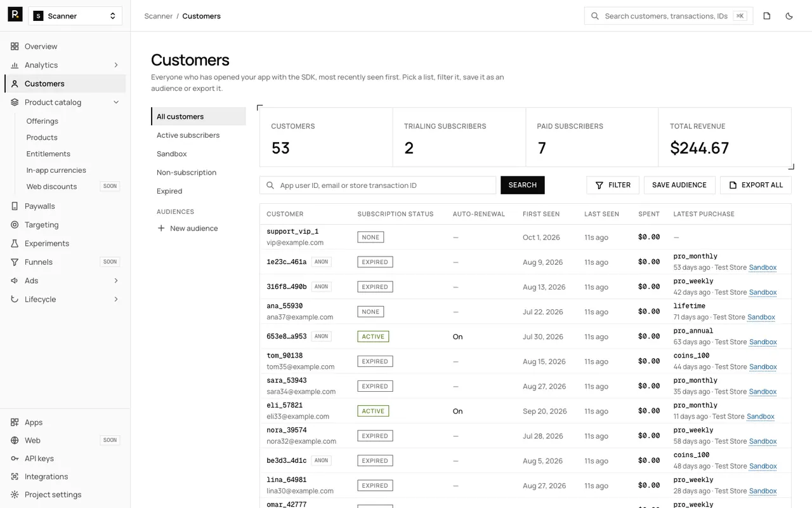812x508 pixels.
Task: Open the Web sidebar entry
Action: (x=65, y=440)
